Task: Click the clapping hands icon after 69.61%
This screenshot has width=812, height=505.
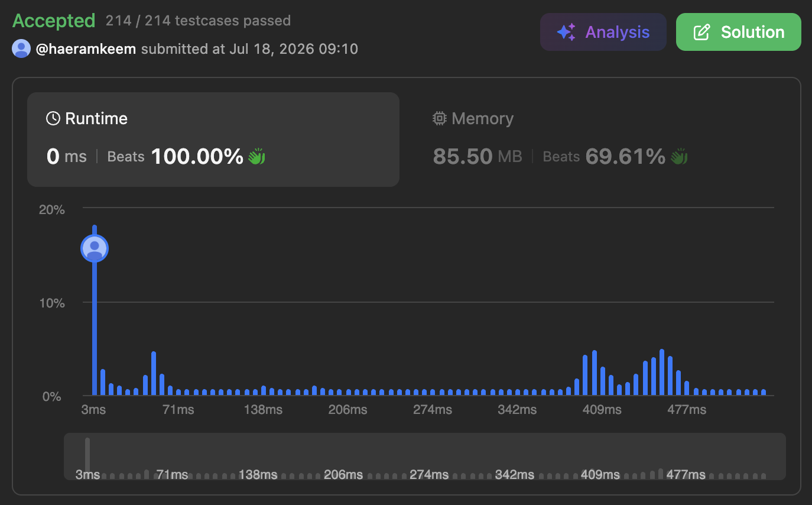Action: tap(679, 157)
